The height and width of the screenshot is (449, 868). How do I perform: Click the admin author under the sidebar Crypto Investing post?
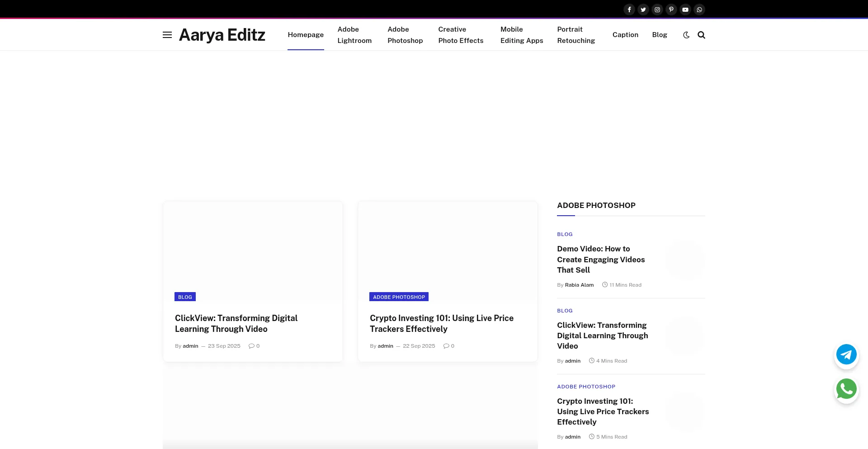[x=572, y=437]
